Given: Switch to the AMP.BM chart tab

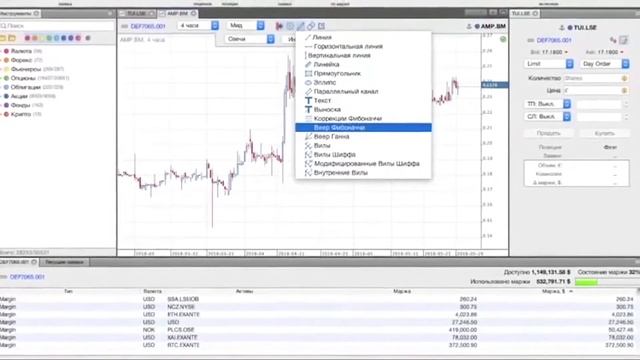Looking at the screenshot, I should click(x=178, y=13).
